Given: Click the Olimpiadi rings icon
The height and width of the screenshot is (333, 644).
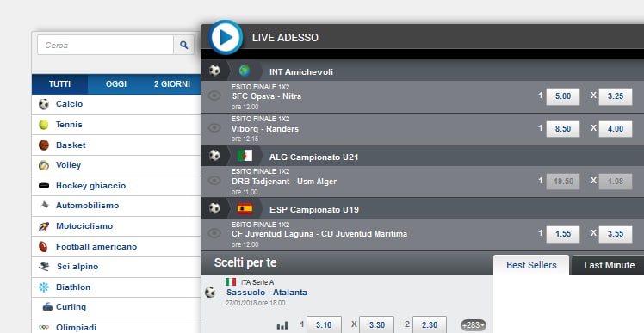Looking at the screenshot, I should (44, 328).
